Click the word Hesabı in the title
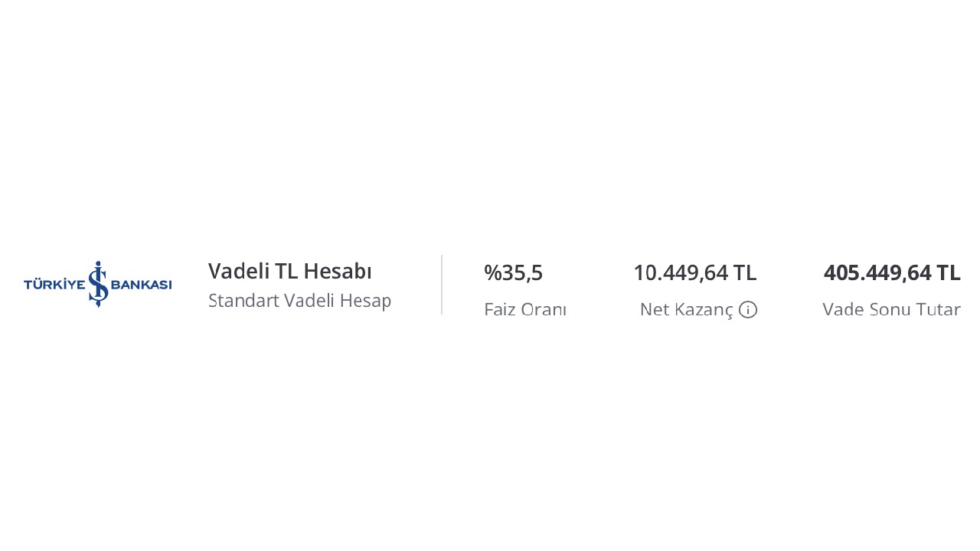This screenshot has width=980, height=551. (338, 271)
